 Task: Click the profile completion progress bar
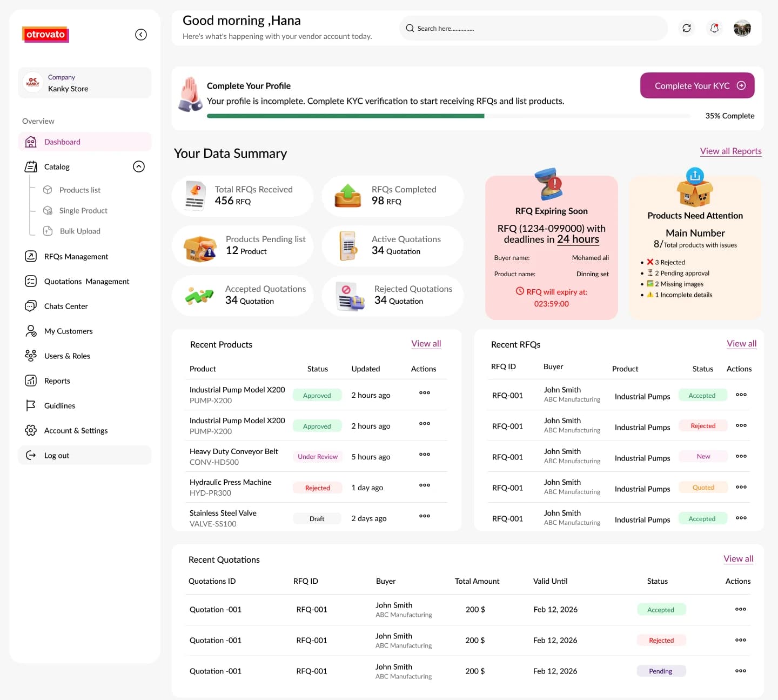(448, 116)
